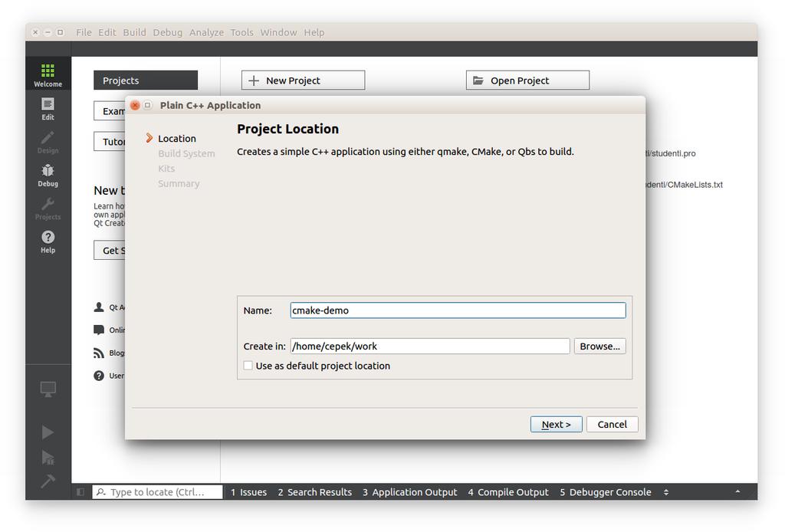Open the File menu
This screenshot has height=532, width=785.
coord(84,32)
